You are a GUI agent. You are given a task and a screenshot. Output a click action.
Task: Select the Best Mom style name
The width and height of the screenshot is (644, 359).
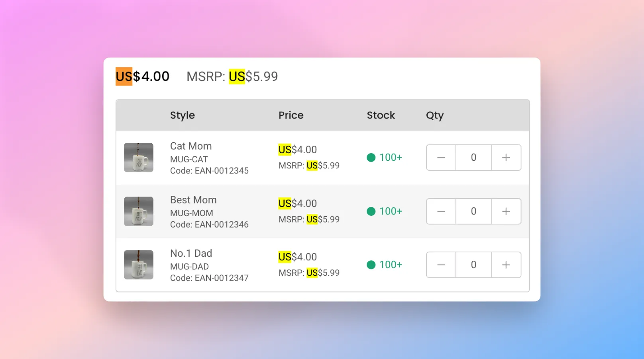point(193,200)
